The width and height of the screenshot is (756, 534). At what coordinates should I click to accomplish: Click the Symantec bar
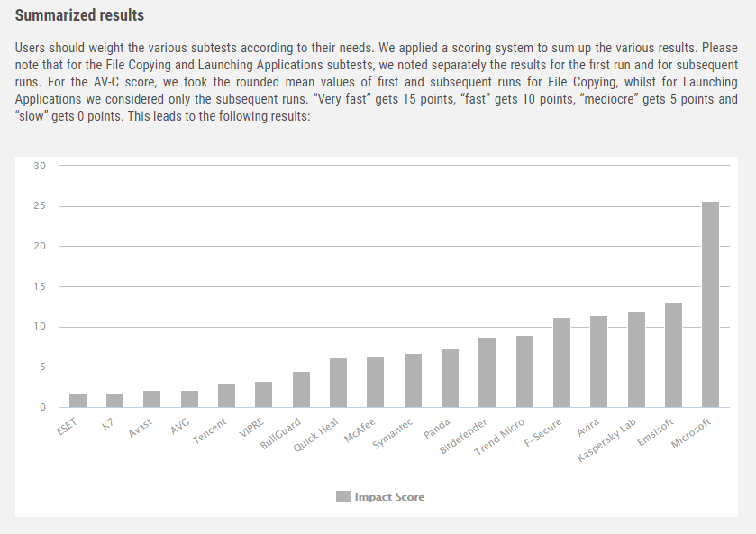point(413,381)
